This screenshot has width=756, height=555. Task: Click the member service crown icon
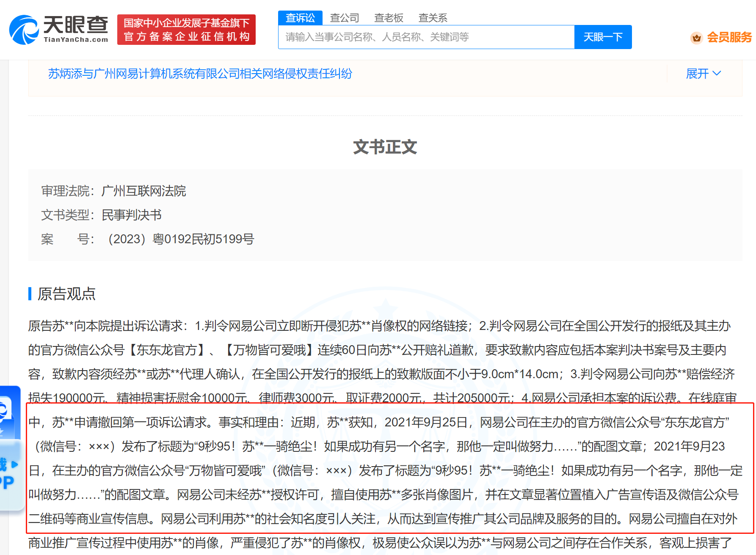696,38
